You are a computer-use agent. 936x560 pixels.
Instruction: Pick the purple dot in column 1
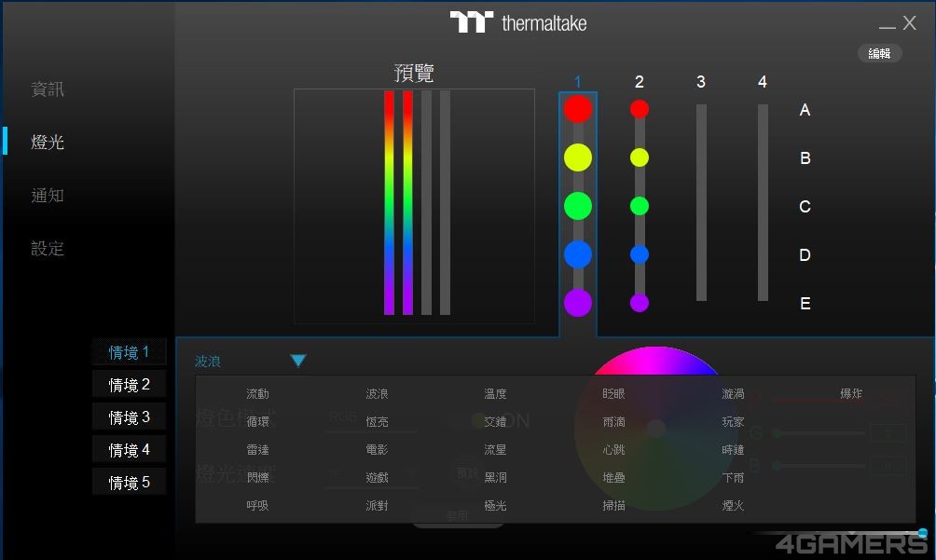578,303
